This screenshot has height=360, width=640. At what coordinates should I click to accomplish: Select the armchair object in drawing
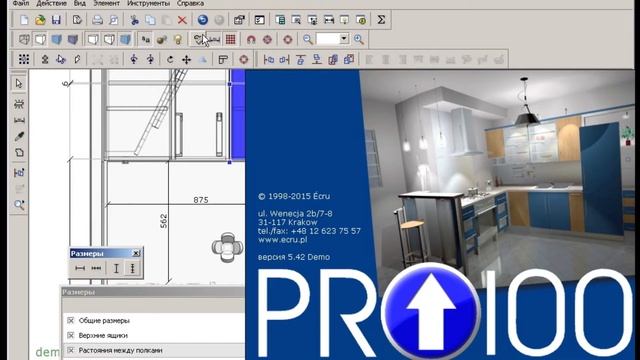pos(227,247)
